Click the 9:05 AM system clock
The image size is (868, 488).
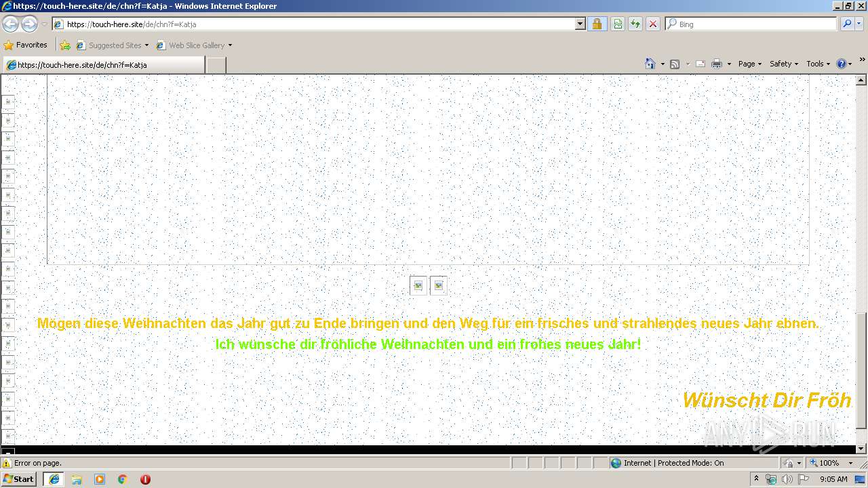[833, 479]
